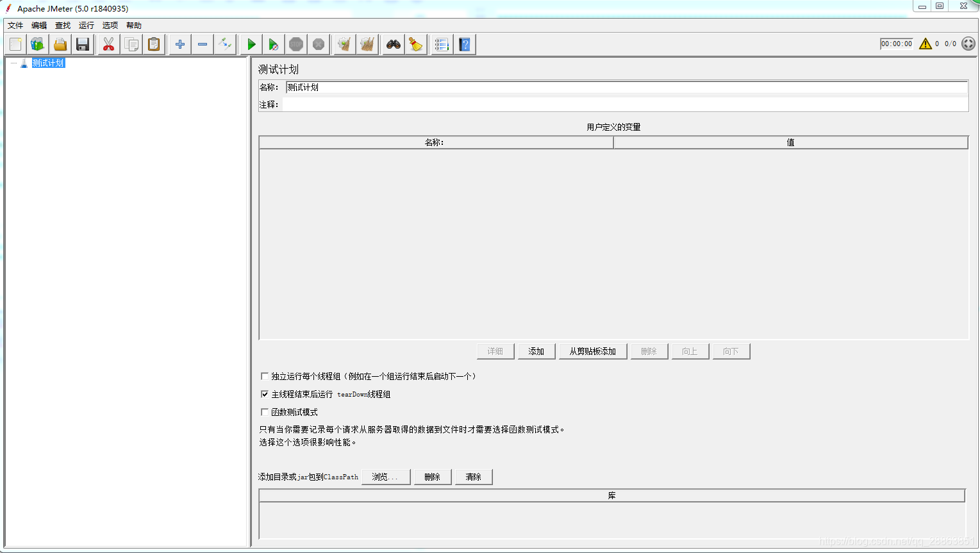980x553 pixels.
Task: Open the 运行 menu
Action: [87, 26]
